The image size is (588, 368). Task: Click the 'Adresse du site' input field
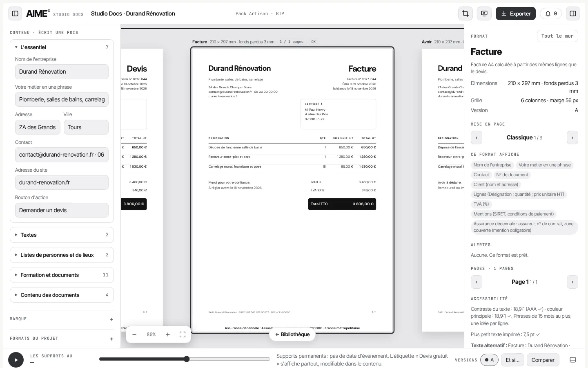(x=62, y=182)
